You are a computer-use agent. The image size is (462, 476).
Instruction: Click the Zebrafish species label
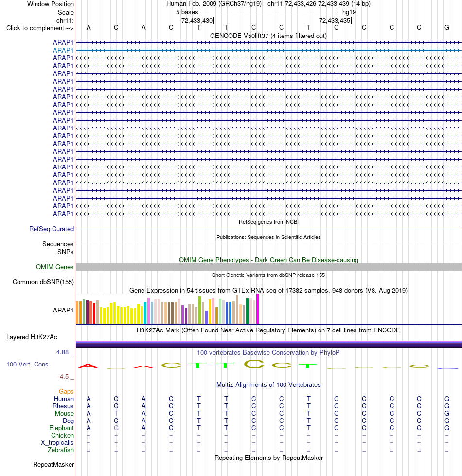[61, 450]
